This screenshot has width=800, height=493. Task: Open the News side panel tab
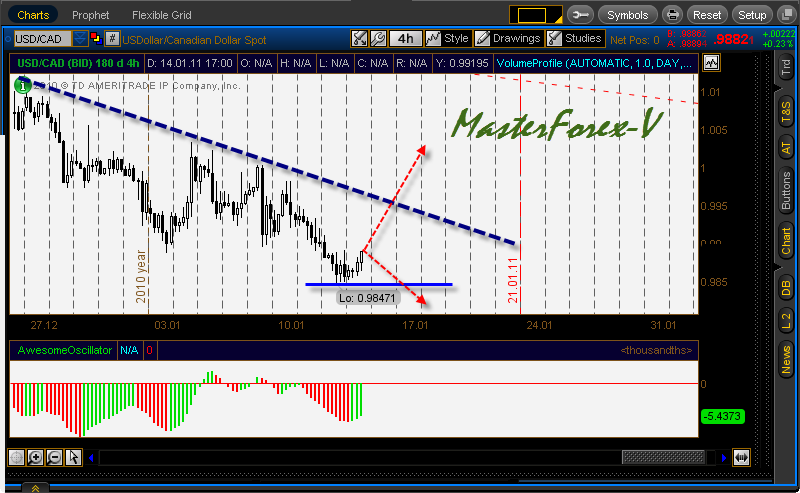tap(786, 359)
